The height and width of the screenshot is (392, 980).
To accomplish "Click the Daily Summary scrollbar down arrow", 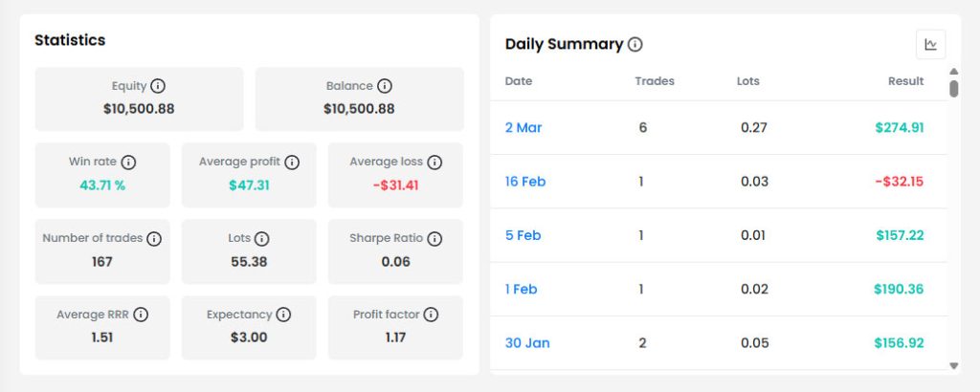I will point(953,365).
